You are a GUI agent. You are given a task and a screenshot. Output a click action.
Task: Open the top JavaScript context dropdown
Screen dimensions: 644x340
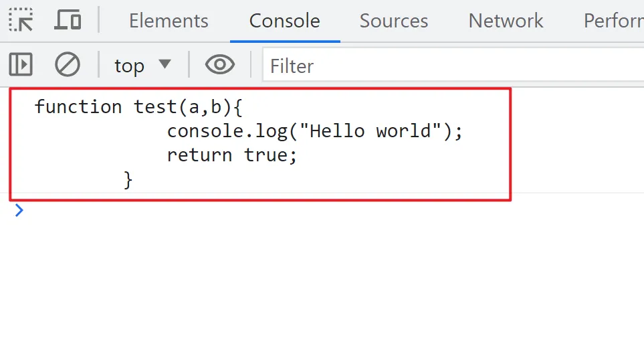(x=142, y=66)
